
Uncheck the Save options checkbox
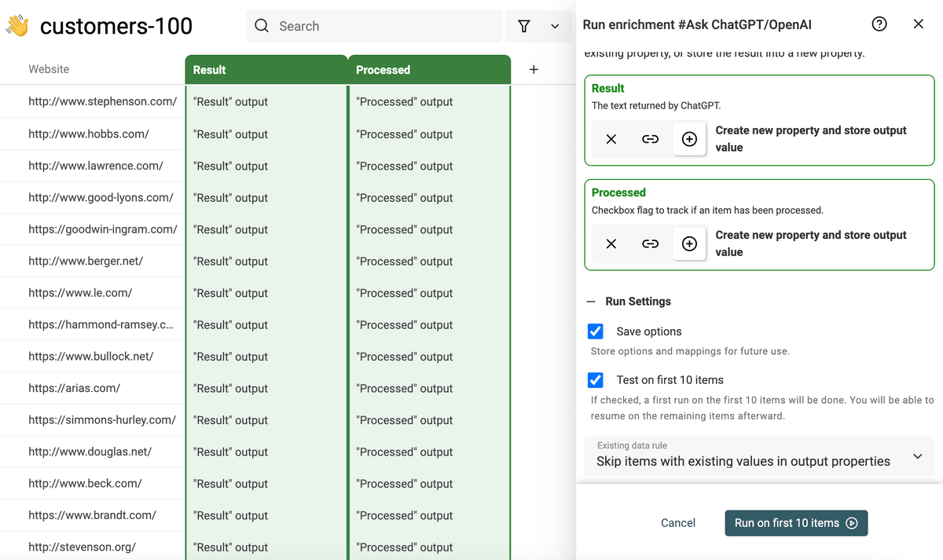pyautogui.click(x=596, y=331)
